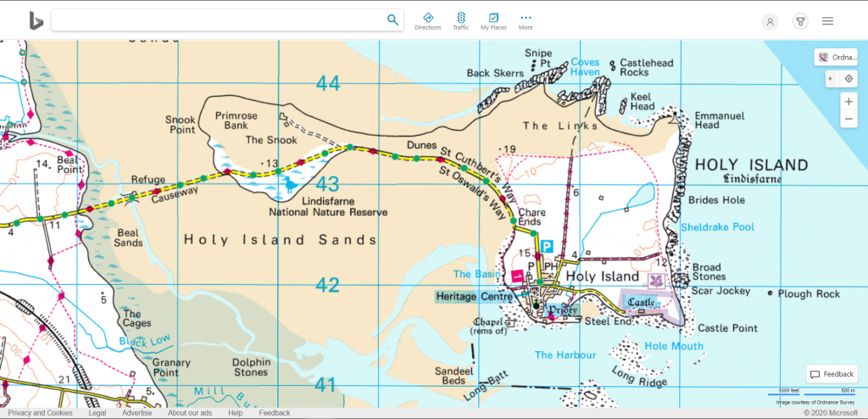
Task: Open the Rewards medal icon
Action: [800, 21]
